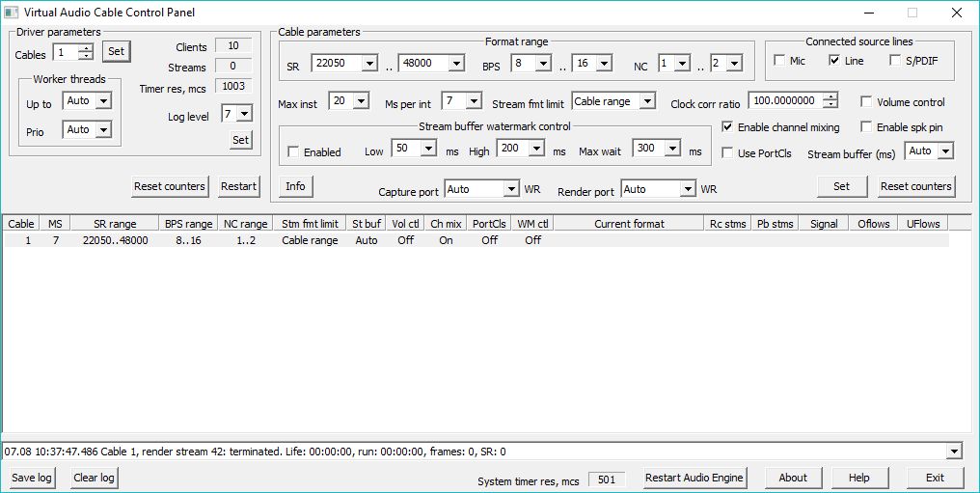Viewport: 980px width, 493px height.
Task: Open the minimum NC dropdown showing 1
Action: [x=682, y=63]
